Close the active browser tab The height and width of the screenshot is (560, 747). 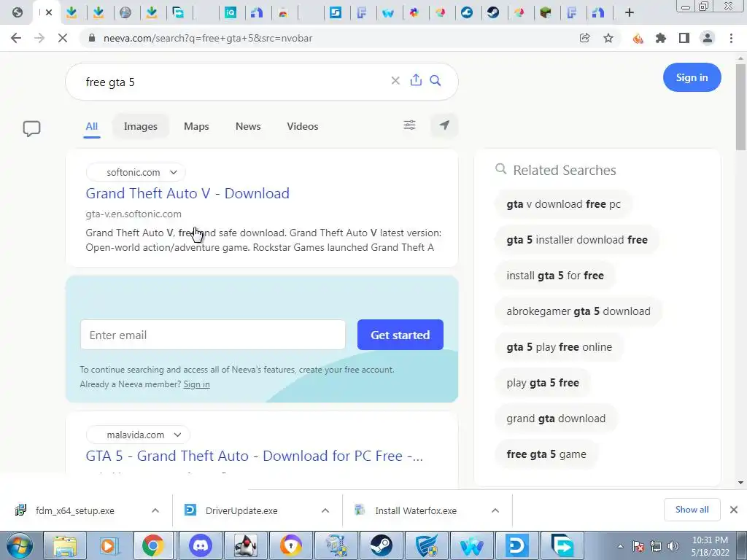[x=49, y=12]
